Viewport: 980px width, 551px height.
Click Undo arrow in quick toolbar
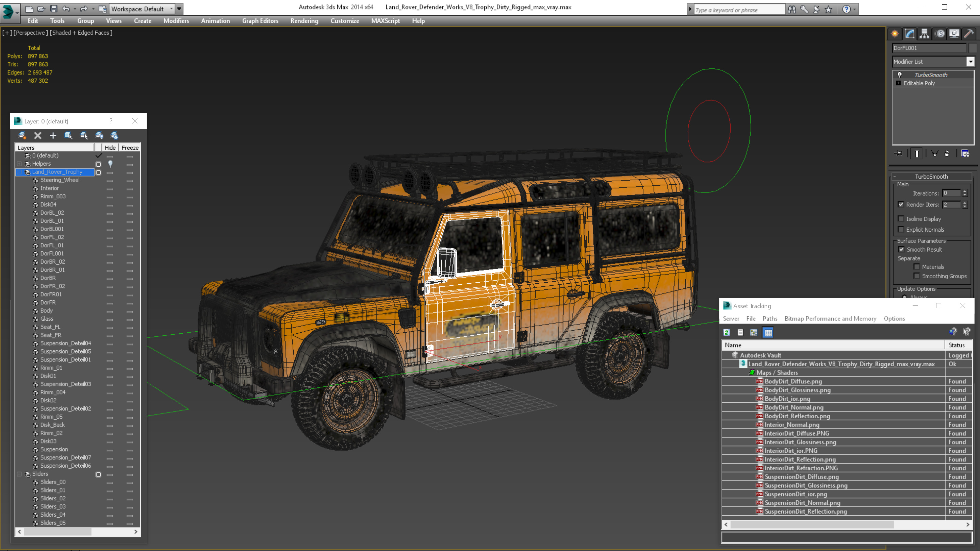coord(66,9)
